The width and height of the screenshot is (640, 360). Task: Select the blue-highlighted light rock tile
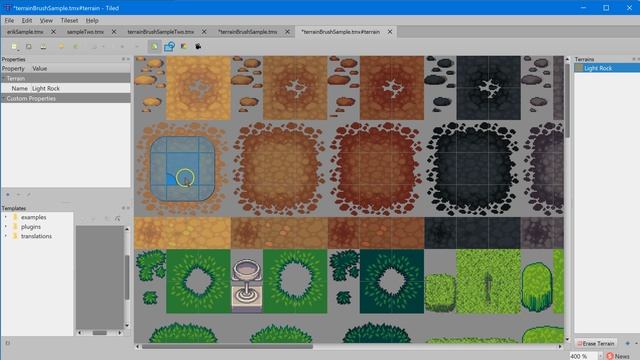pyautogui.click(x=182, y=169)
